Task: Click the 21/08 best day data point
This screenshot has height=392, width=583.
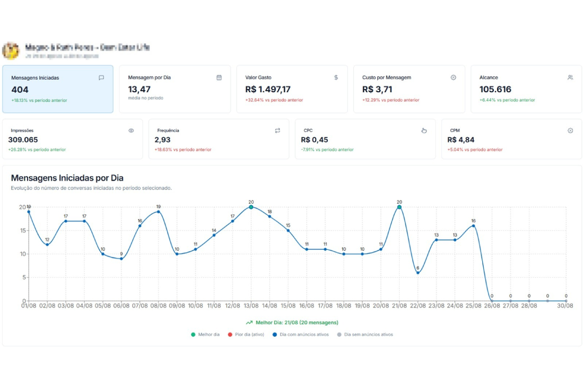Action: point(399,207)
